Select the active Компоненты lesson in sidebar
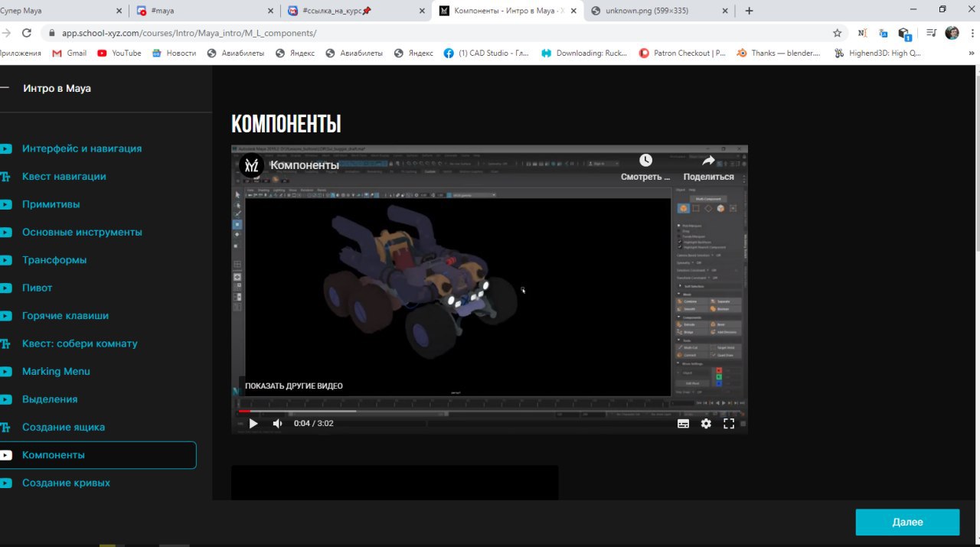 pyautogui.click(x=98, y=455)
